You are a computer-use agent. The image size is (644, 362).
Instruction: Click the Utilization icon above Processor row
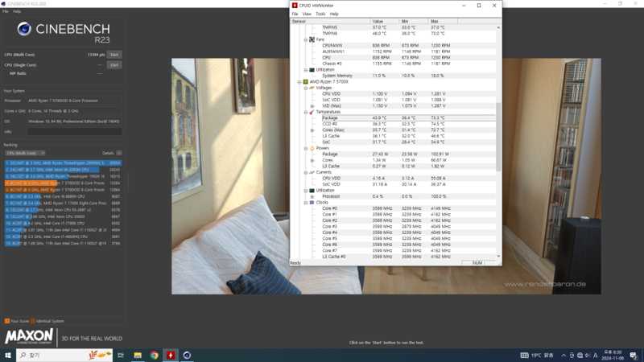312,191
